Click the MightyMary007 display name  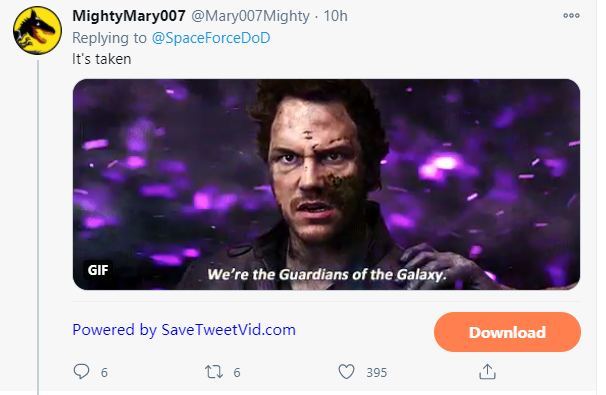click(x=129, y=16)
